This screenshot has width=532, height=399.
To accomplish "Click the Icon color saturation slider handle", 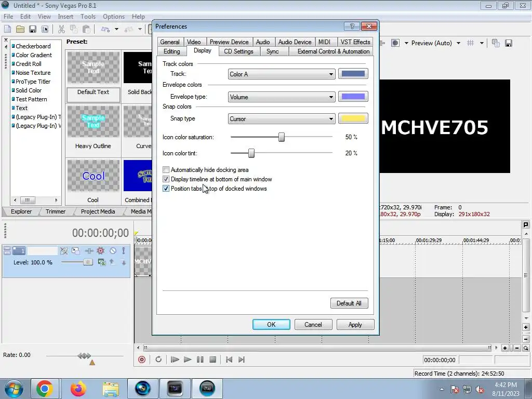I will [281, 137].
